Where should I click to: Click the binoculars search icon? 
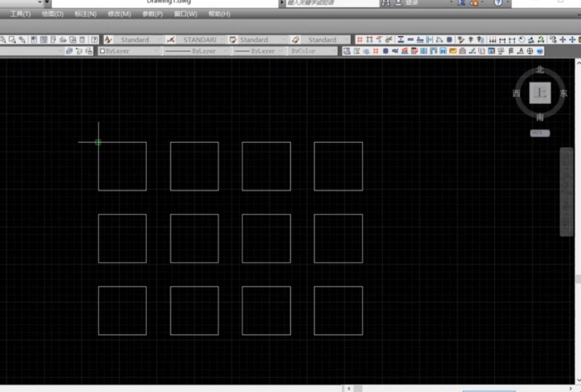coord(386,3)
